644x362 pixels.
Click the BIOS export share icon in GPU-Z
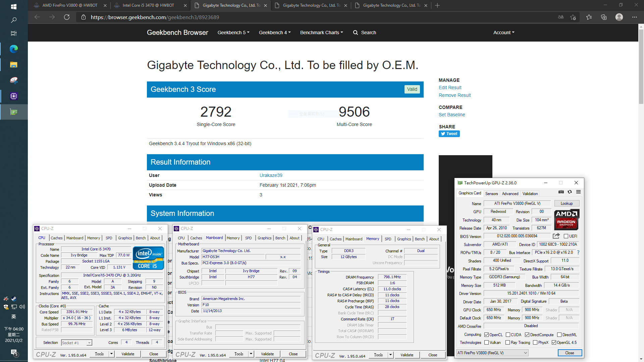pos(556,236)
